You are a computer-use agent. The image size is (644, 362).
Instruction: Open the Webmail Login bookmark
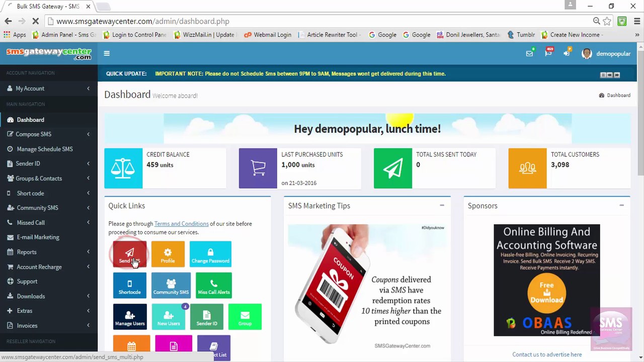(267, 35)
